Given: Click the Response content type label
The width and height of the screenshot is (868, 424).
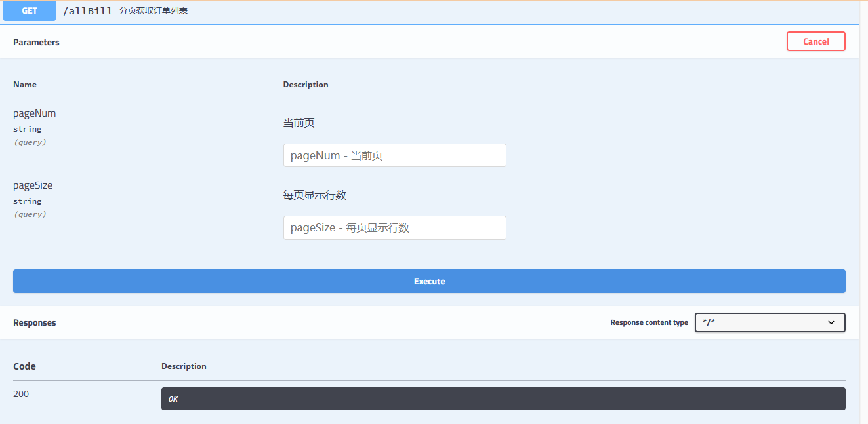Looking at the screenshot, I should pos(650,322).
